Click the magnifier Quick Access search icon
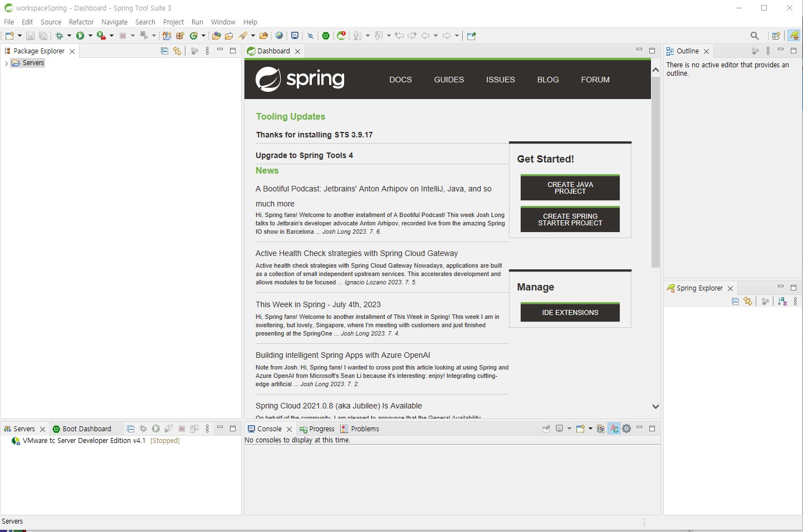 (x=755, y=36)
